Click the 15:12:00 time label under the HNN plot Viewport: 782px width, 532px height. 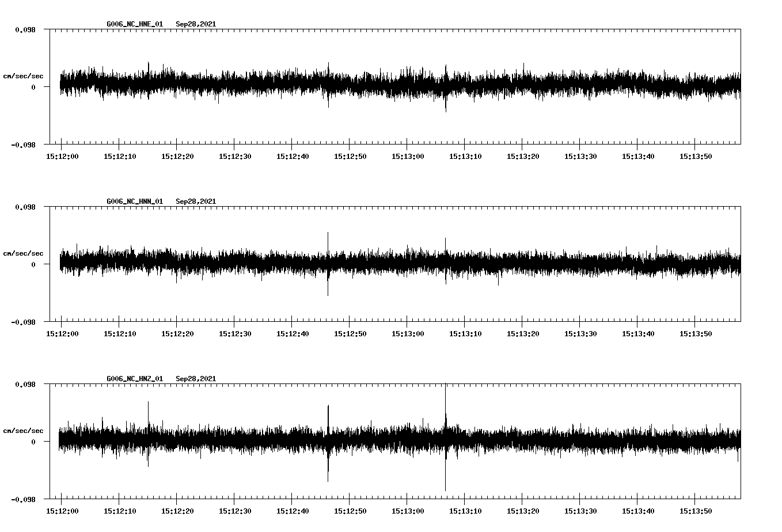click(x=62, y=333)
